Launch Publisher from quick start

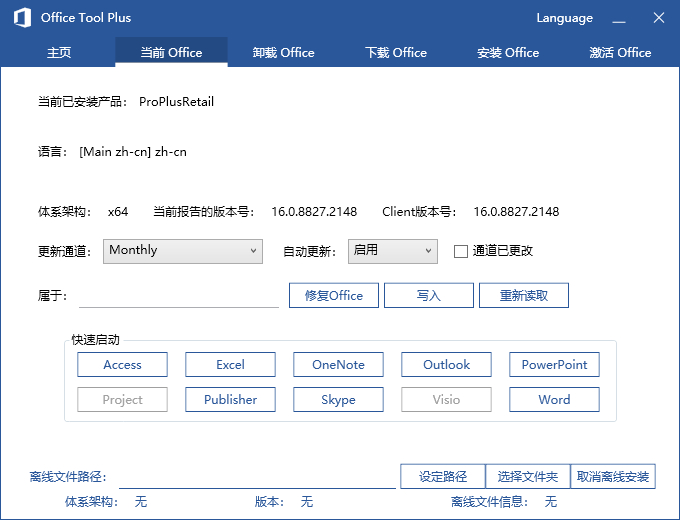coord(230,399)
